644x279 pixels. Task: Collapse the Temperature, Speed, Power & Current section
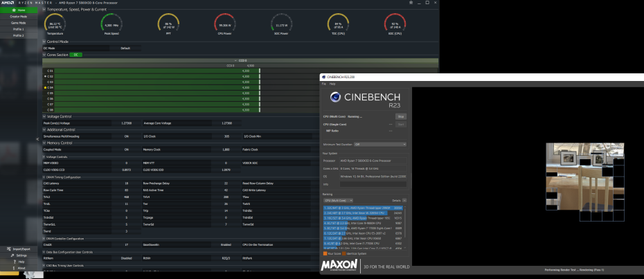coord(45,10)
